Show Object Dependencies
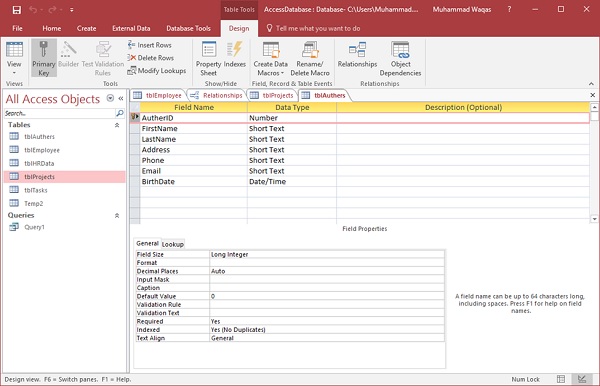This screenshot has width=600, height=386. click(400, 59)
